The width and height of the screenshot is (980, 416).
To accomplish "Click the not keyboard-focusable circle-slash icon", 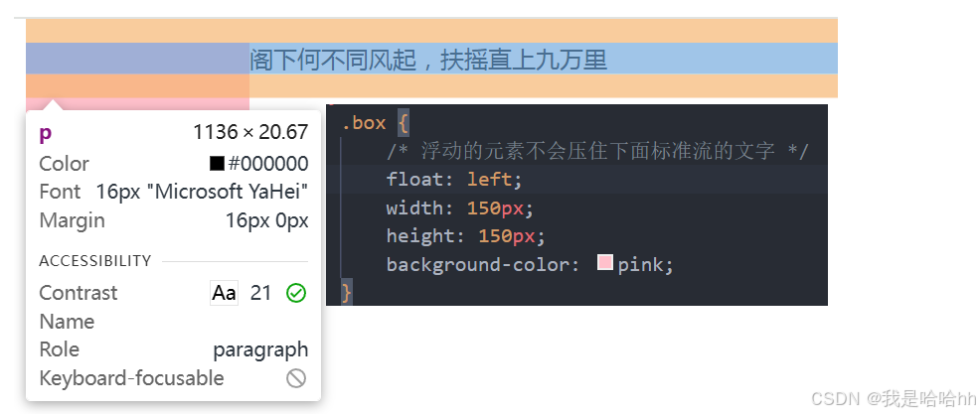I will pos(296,378).
